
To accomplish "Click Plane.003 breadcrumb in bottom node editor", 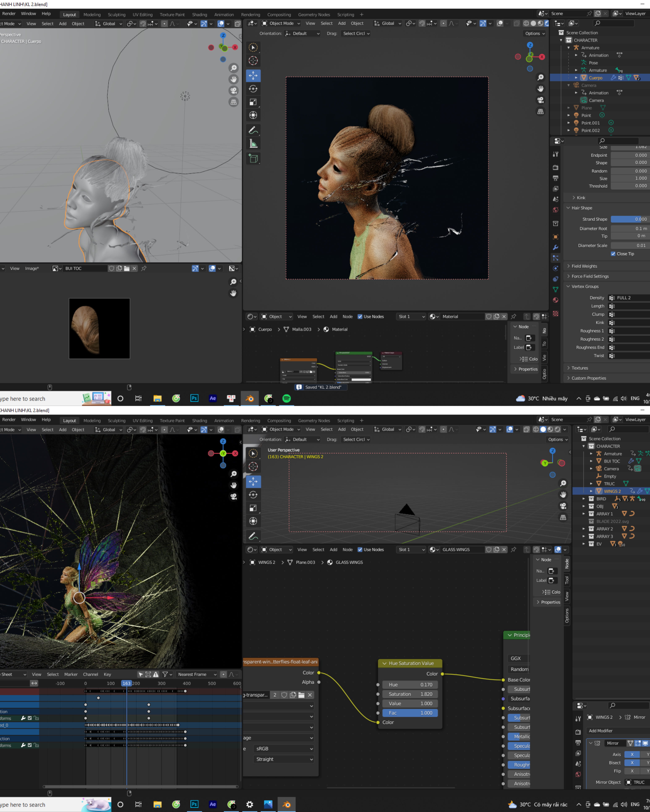I will (x=305, y=562).
